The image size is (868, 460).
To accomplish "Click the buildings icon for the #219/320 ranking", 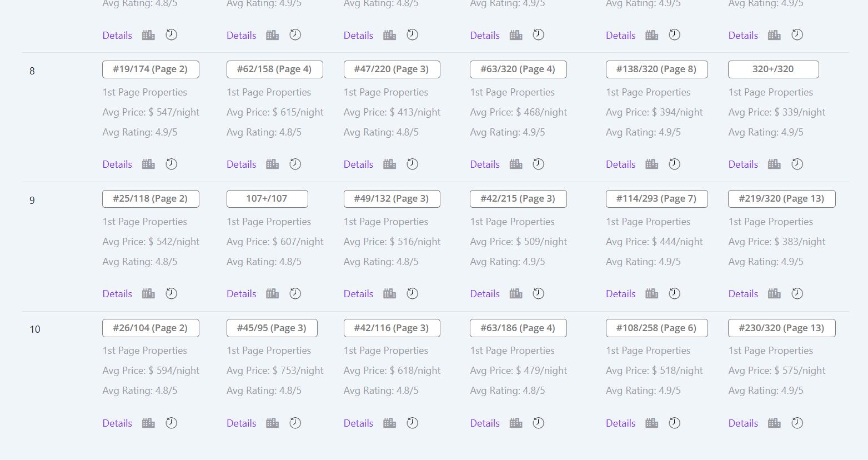I will click(774, 293).
